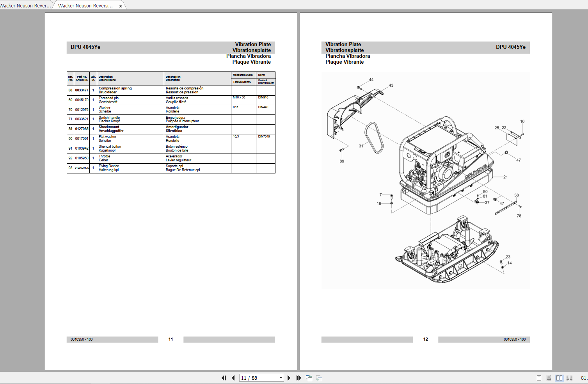588x384 pixels.
Task: Jump to the first page
Action: tap(224, 378)
